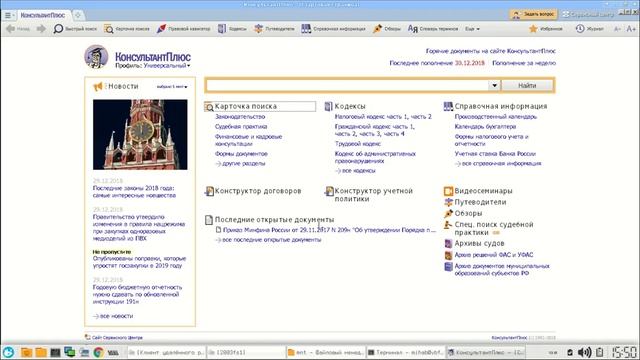Expand the news selection dropdown in Новости
The image size is (640, 360).
tap(172, 87)
